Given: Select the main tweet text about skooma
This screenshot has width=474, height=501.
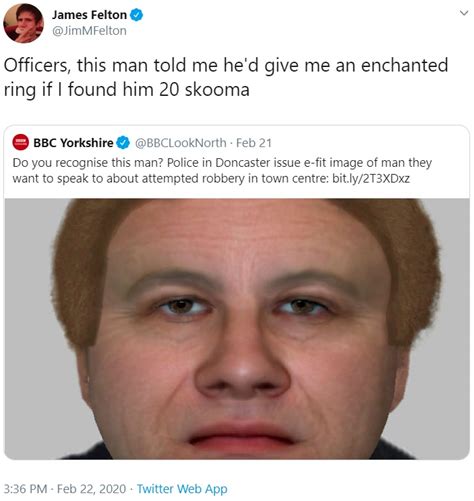Looking at the screenshot, I should click(x=226, y=77).
